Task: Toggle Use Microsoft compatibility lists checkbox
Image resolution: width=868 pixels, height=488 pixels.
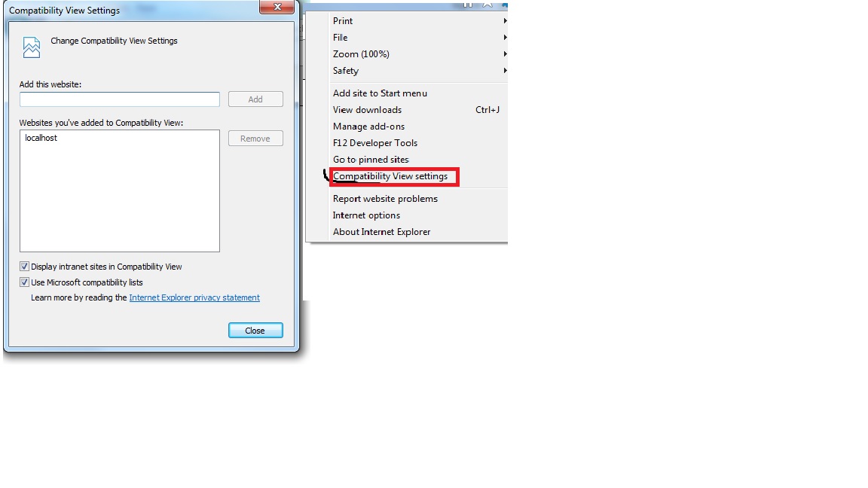Action: pos(24,282)
